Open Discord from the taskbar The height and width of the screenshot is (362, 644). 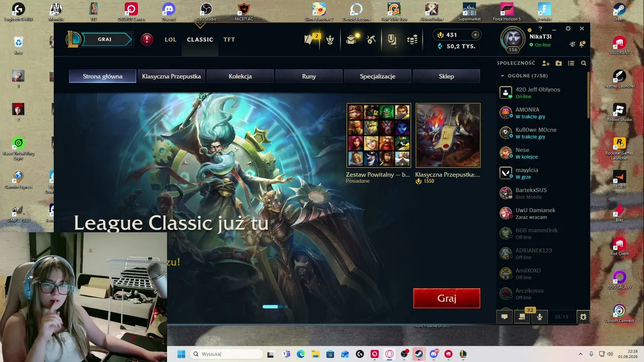click(x=434, y=354)
